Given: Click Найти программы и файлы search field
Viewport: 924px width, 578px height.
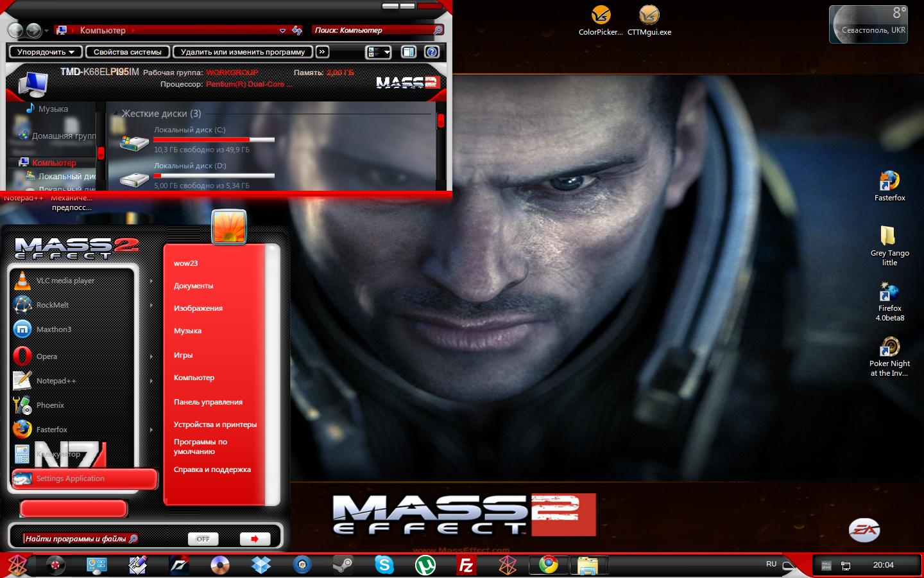Looking at the screenshot, I should [x=81, y=539].
